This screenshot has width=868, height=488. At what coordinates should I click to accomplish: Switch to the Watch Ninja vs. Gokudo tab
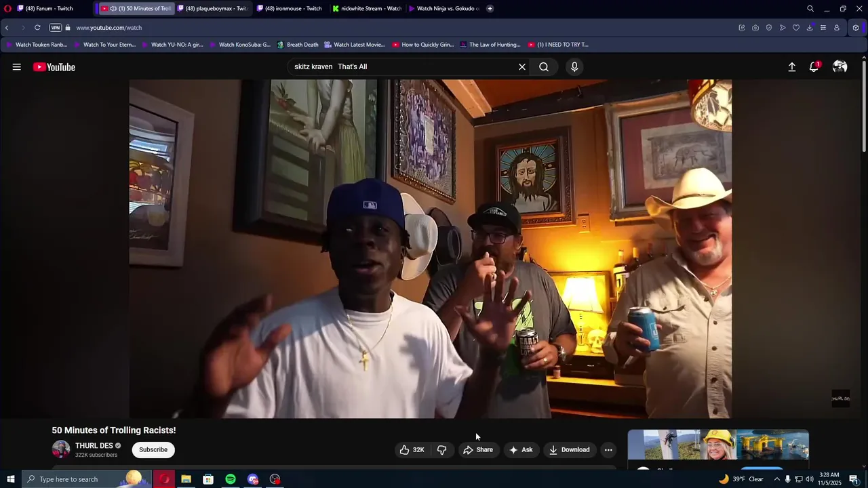pyautogui.click(x=443, y=9)
